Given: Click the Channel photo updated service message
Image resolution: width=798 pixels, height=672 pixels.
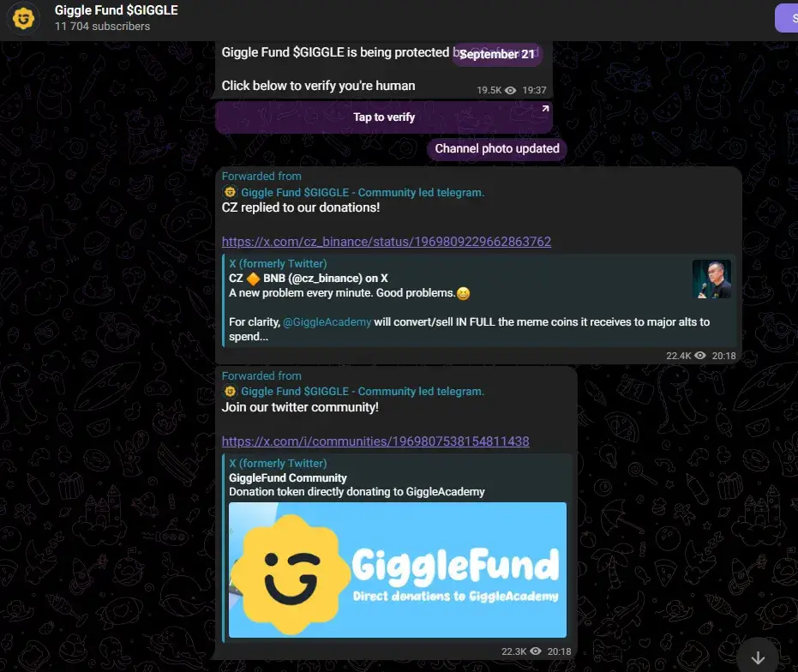Looking at the screenshot, I should [x=497, y=148].
